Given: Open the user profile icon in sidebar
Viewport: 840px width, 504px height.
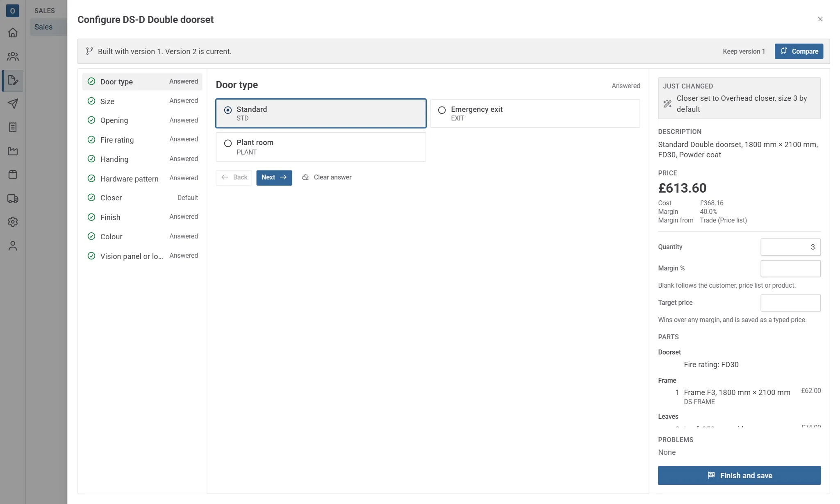Looking at the screenshot, I should coord(13,246).
